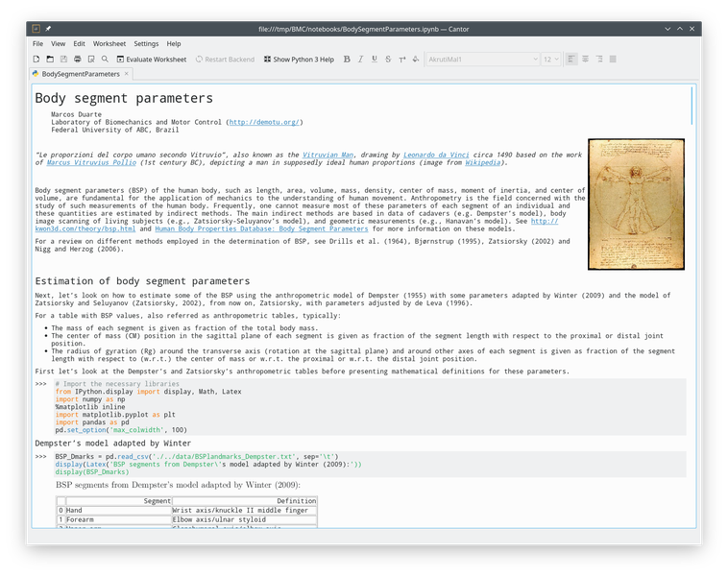This screenshot has width=728, height=576.
Task: Select the BodySegmentParameters tab
Action: point(81,74)
